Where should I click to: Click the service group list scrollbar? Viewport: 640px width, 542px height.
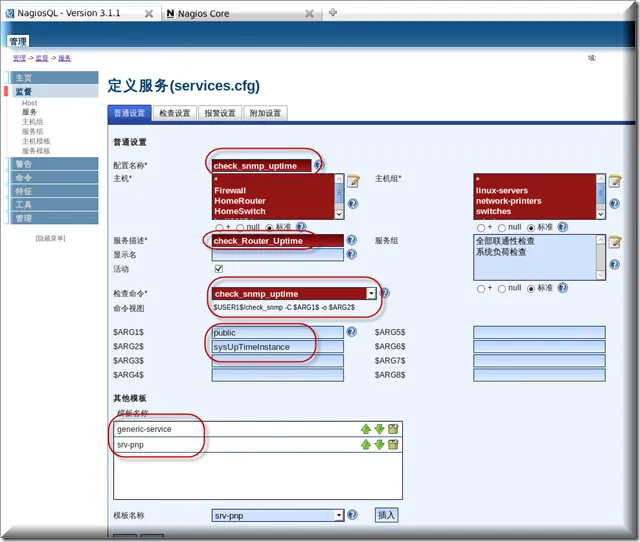click(600, 257)
